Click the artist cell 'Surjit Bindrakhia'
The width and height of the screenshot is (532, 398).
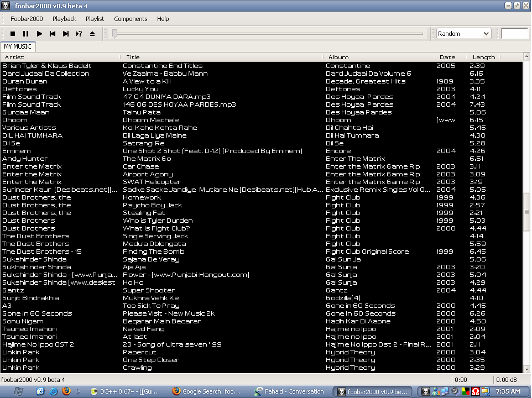click(x=30, y=298)
